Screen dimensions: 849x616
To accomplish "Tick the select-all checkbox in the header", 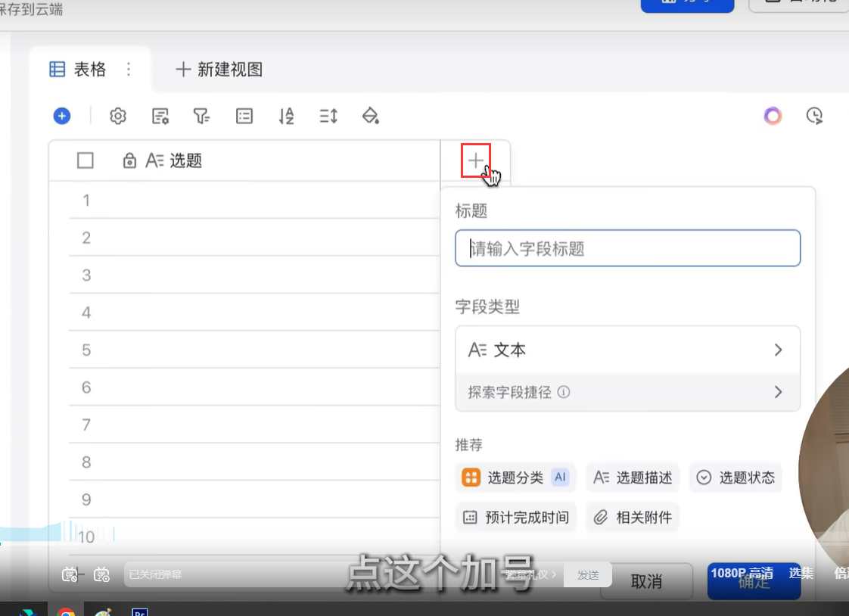I will pyautogui.click(x=86, y=160).
